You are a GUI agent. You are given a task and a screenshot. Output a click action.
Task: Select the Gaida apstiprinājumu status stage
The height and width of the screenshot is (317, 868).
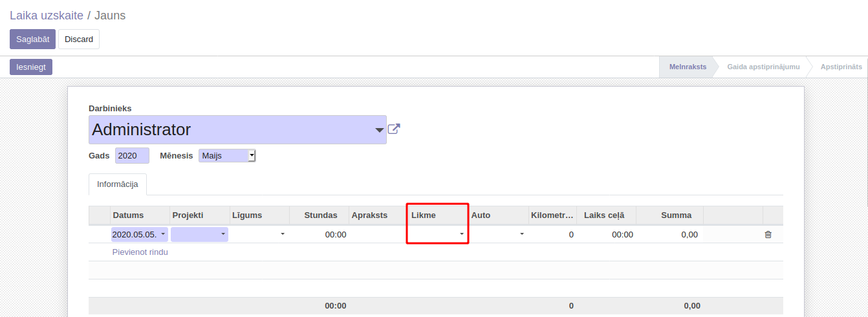(763, 67)
